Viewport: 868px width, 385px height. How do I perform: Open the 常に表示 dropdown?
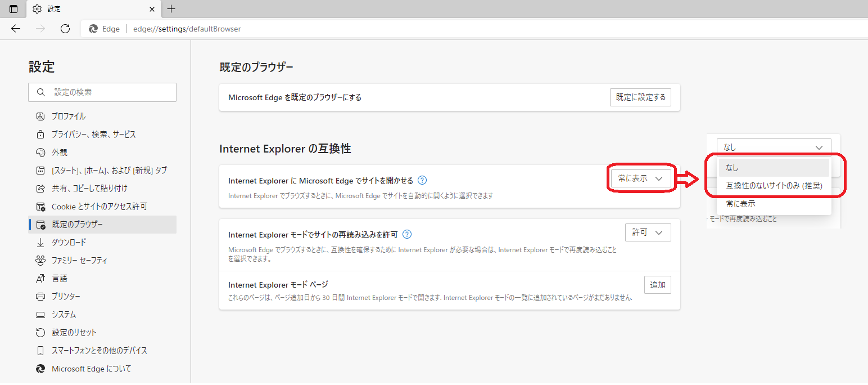(x=641, y=178)
